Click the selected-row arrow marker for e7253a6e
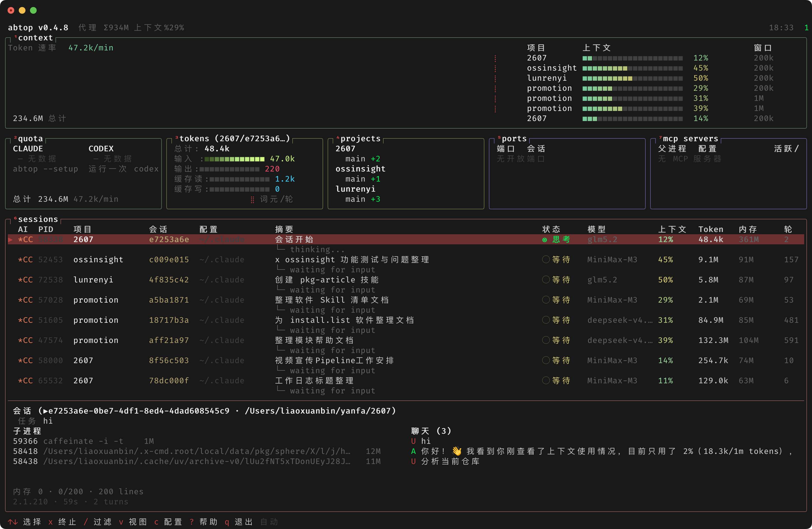This screenshot has width=812, height=529. (x=10, y=239)
